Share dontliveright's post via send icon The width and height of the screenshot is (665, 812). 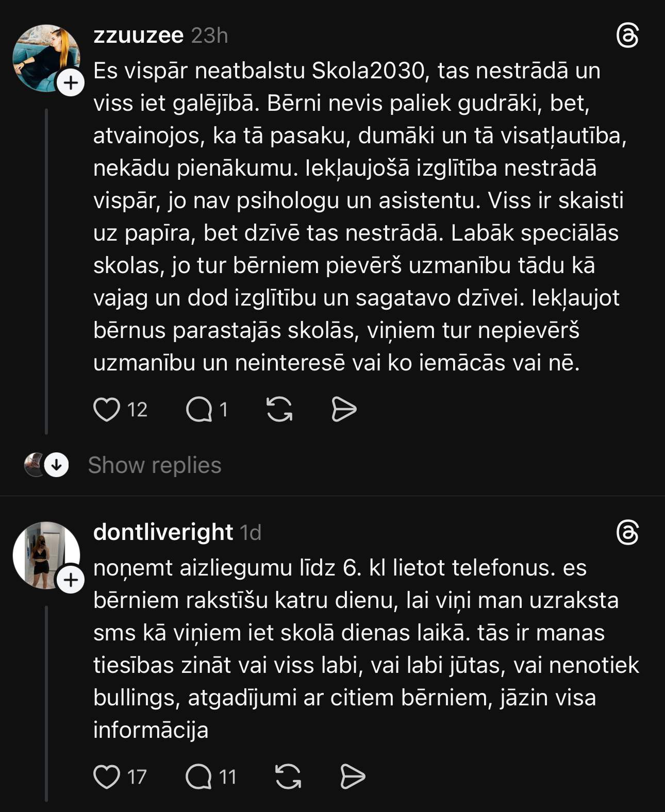coord(353,777)
